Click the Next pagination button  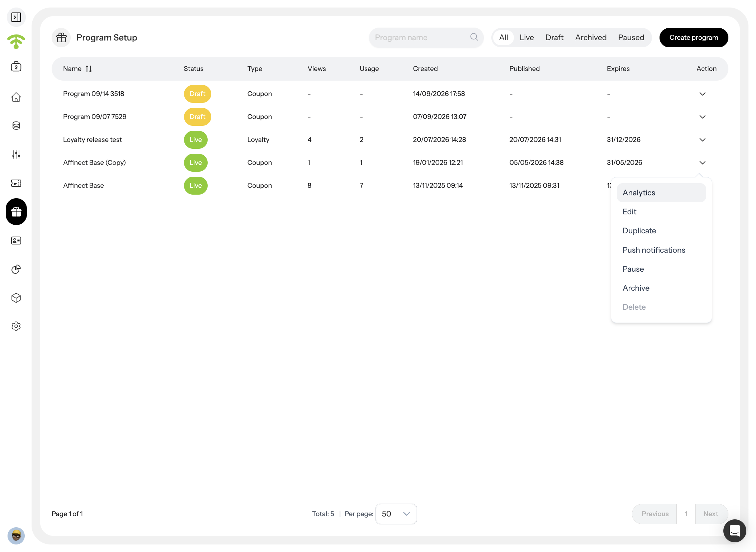tap(711, 514)
